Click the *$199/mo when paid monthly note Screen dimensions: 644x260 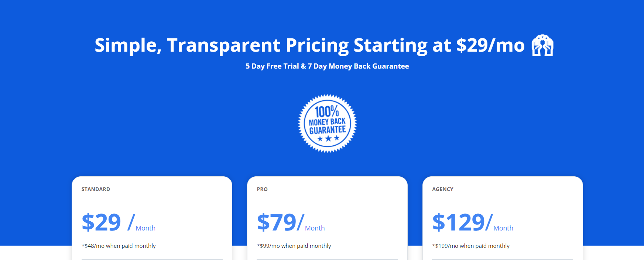(471, 246)
